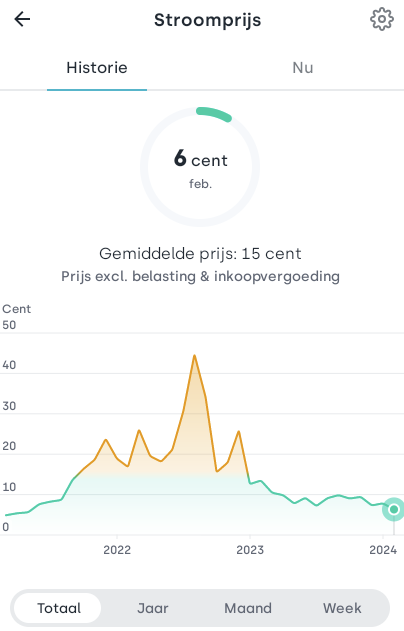Select the Totaal time range
Viewport: 404px width, 631px height.
coord(59,608)
